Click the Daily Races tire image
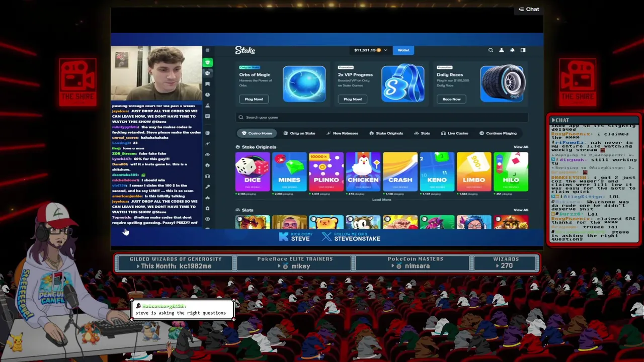Viewport: 644px width, 362px height. [x=502, y=83]
